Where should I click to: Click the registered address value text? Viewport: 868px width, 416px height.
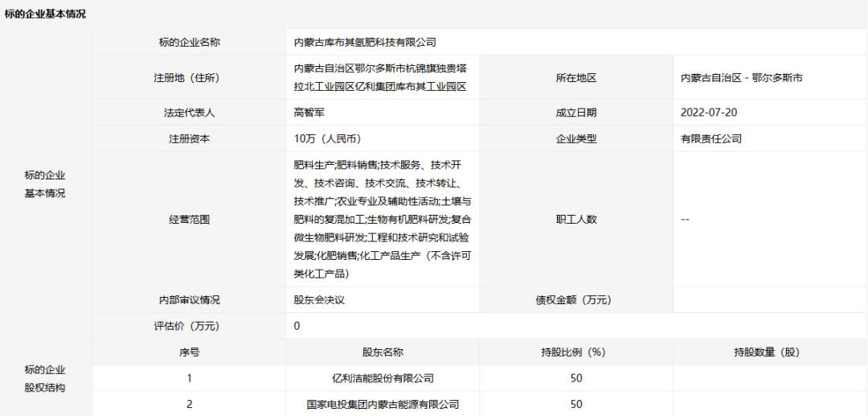click(x=380, y=78)
